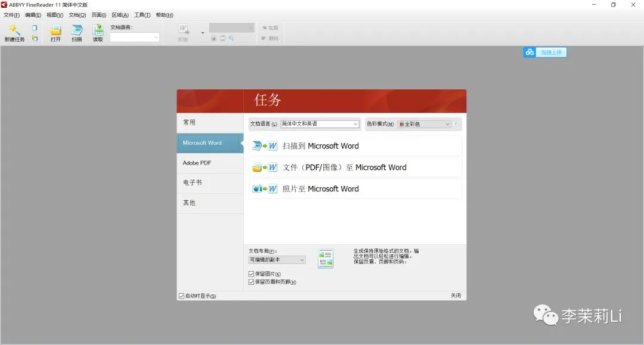Open the 帮助(H) menu

(x=165, y=15)
